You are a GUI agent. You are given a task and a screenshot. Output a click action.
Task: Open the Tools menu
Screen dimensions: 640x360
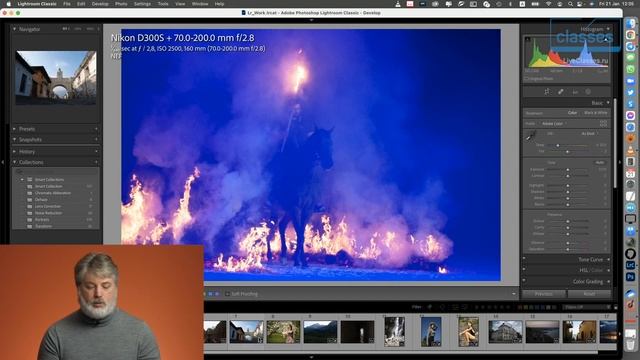(163, 4)
